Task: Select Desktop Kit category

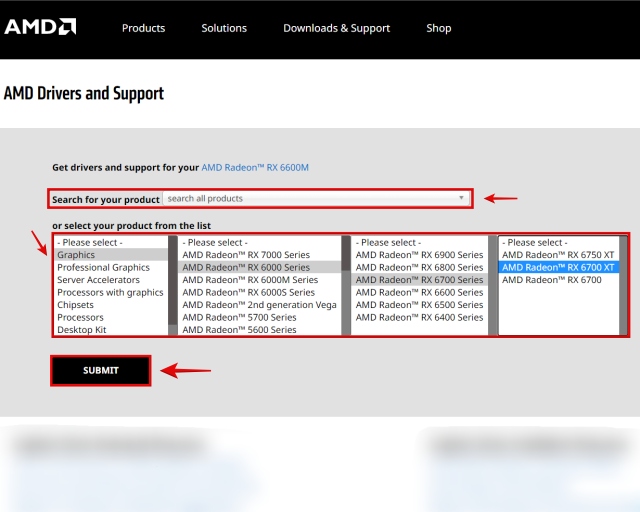Action: tap(111, 329)
